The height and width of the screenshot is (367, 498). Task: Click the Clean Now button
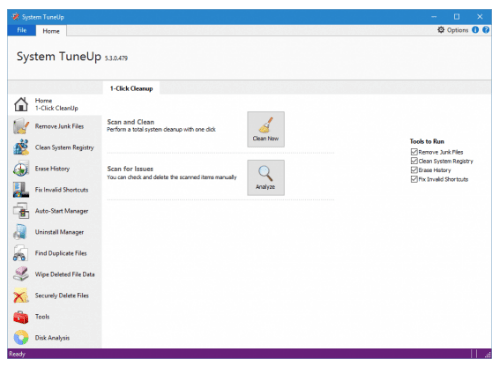click(266, 129)
